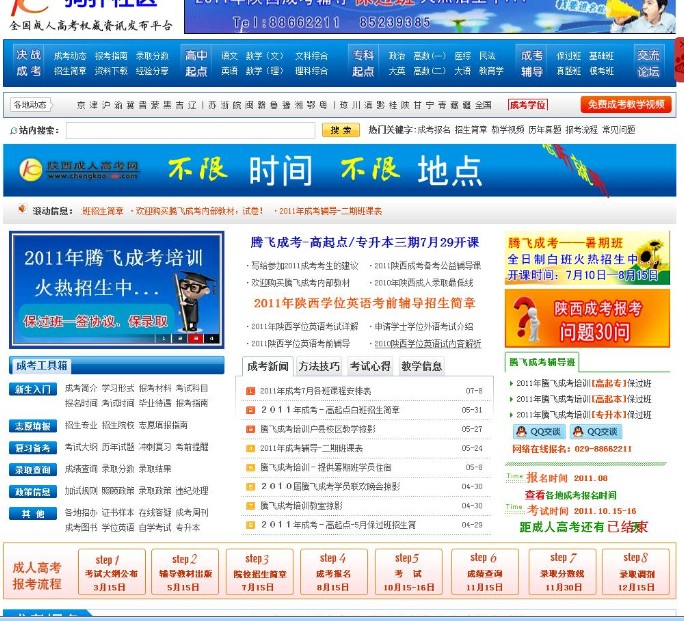
Task: Open 资料下载 in the navigation bar
Action: [111, 71]
